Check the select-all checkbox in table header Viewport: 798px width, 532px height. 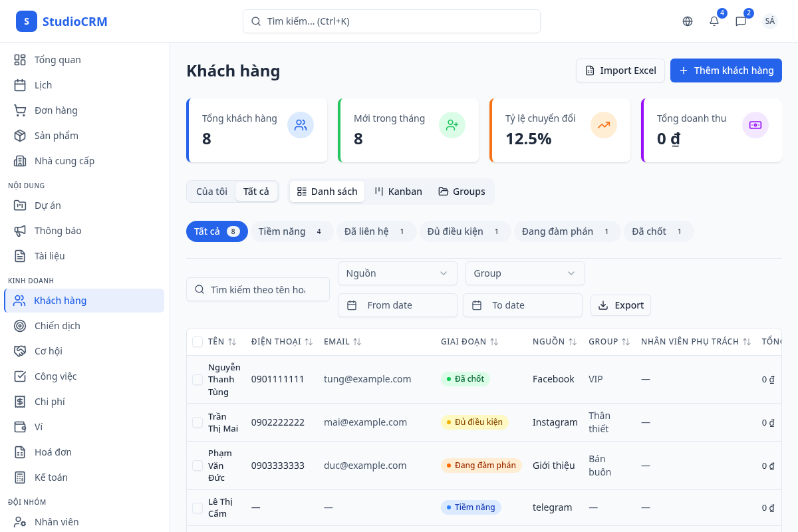click(197, 341)
